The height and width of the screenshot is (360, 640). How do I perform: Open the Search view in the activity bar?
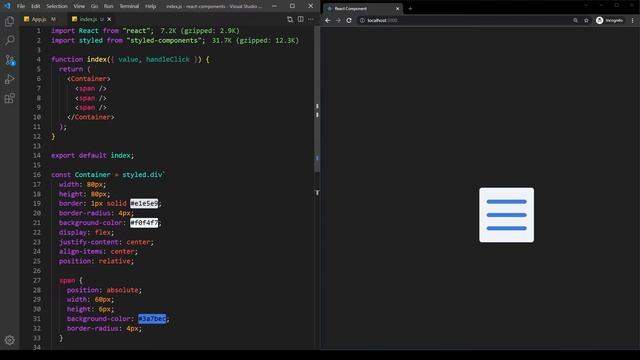9,40
